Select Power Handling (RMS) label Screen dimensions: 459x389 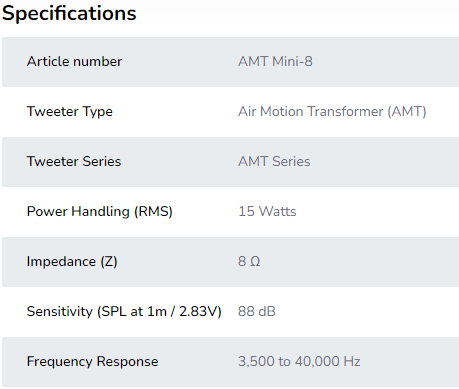point(100,211)
